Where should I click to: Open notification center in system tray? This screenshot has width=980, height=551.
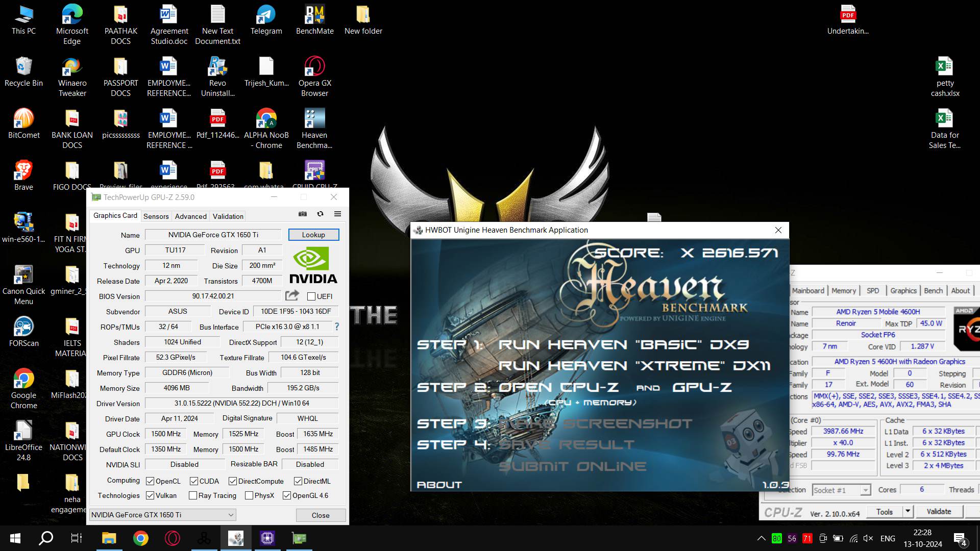(960, 538)
